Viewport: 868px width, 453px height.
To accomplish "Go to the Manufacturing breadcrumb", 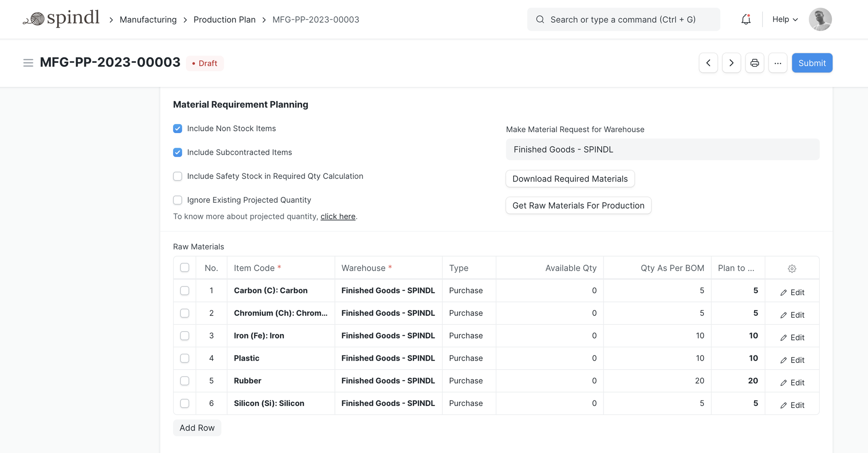I will click(x=148, y=19).
